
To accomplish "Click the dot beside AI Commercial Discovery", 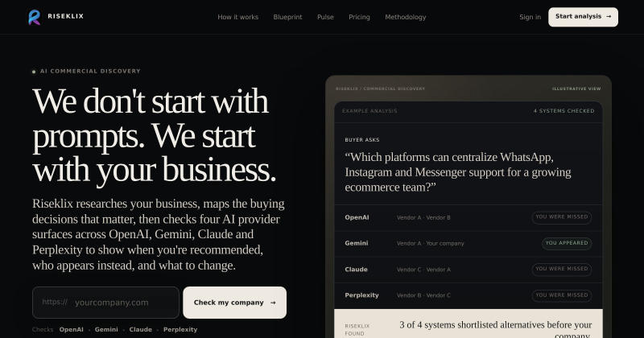I will pos(34,72).
